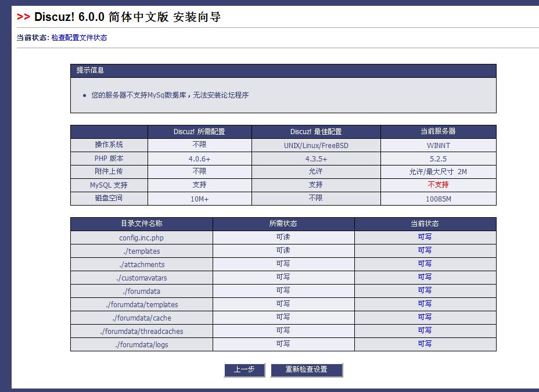Image resolution: width=539 pixels, height=392 pixels.
Task: Click the 可写 current status for config.inc.php
Action: tap(425, 237)
